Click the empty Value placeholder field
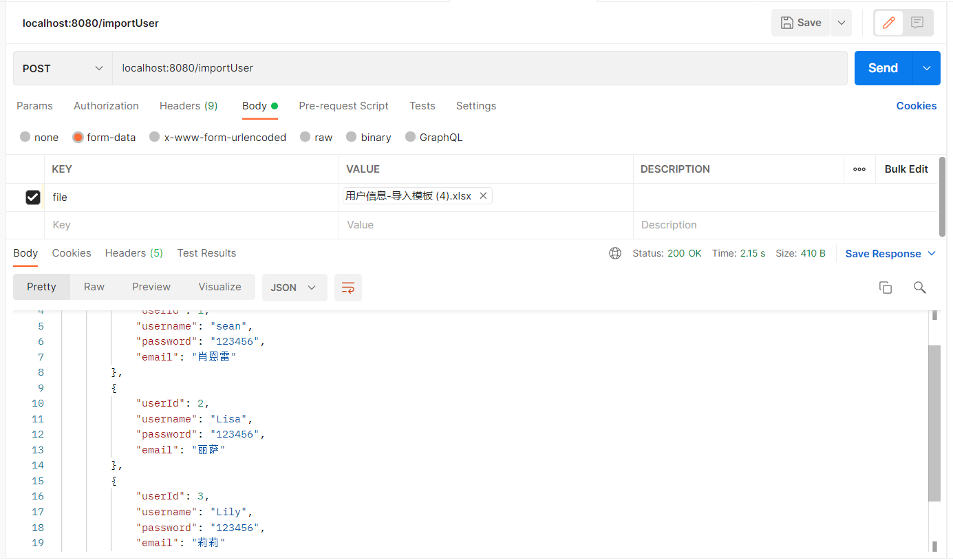Screen dimensions: 953x560 [x=486, y=225]
